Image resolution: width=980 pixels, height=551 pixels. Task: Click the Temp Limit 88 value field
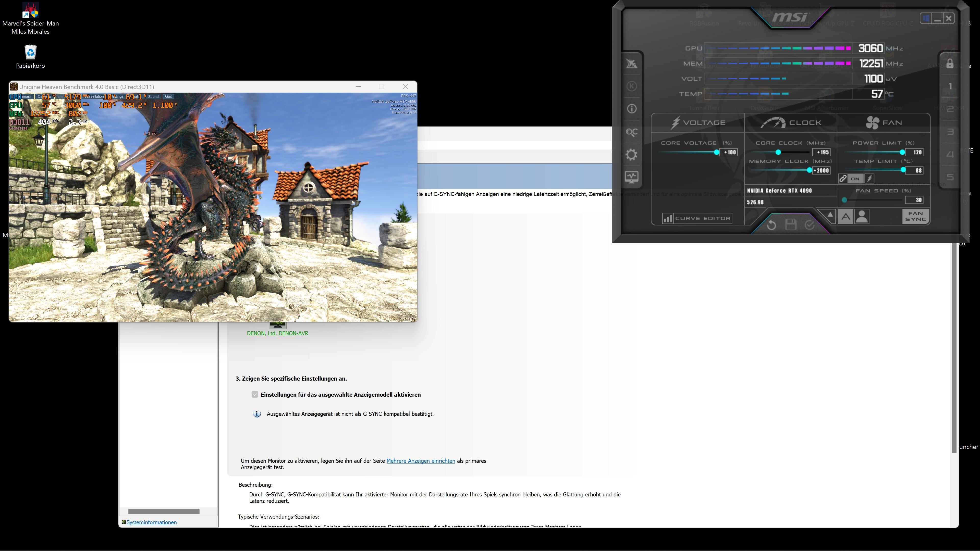click(914, 170)
